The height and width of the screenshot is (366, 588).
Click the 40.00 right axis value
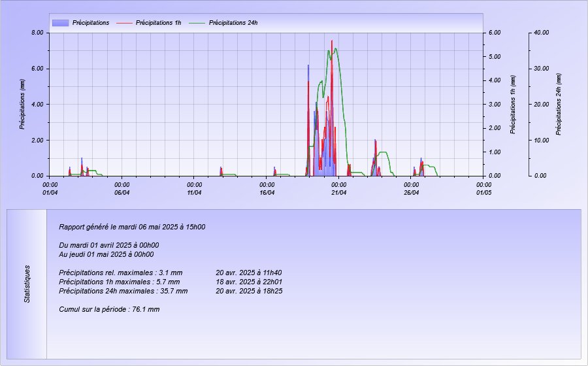click(x=541, y=33)
